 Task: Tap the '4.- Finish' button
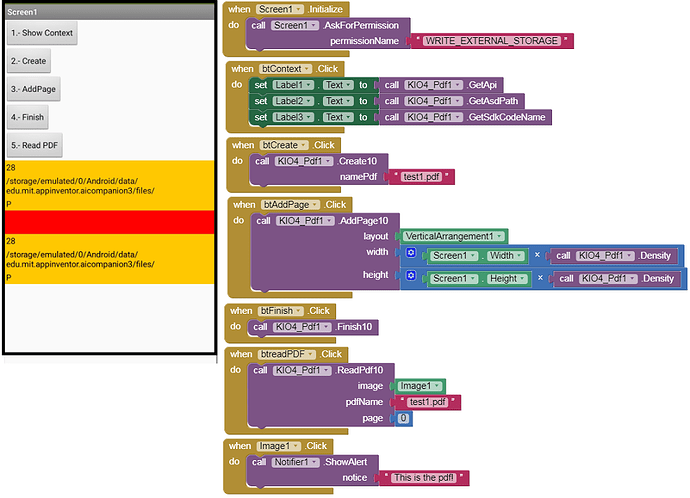(28, 117)
